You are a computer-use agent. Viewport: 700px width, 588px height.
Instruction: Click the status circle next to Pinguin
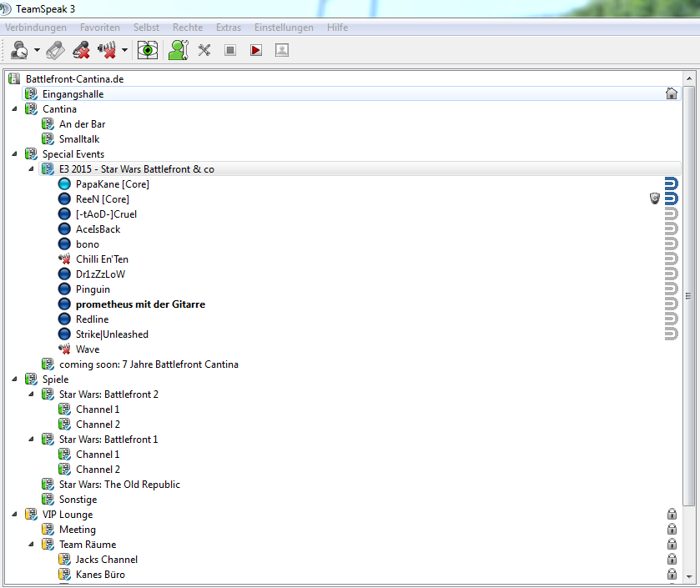pyautogui.click(x=64, y=289)
